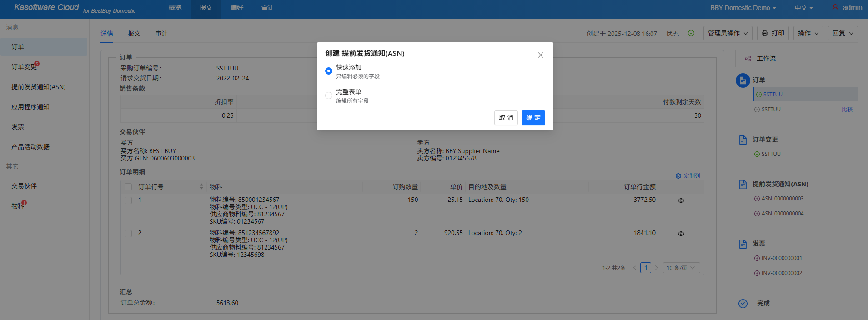Click the eye icon for order line 1

681,200
